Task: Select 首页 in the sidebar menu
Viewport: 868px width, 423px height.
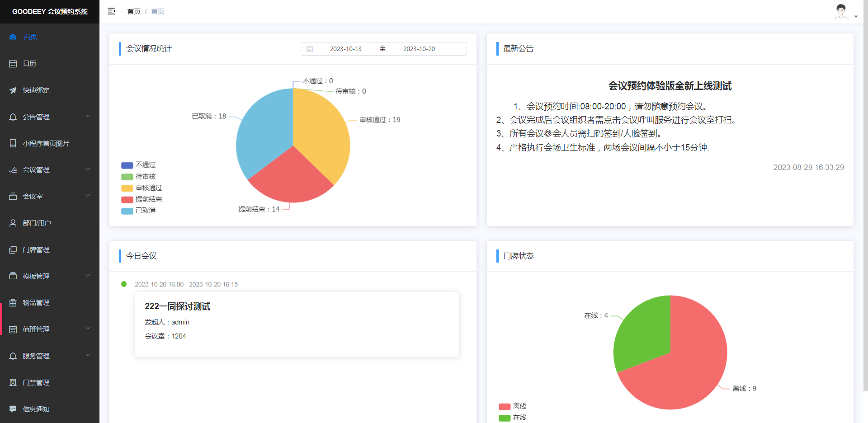Action: pos(30,37)
